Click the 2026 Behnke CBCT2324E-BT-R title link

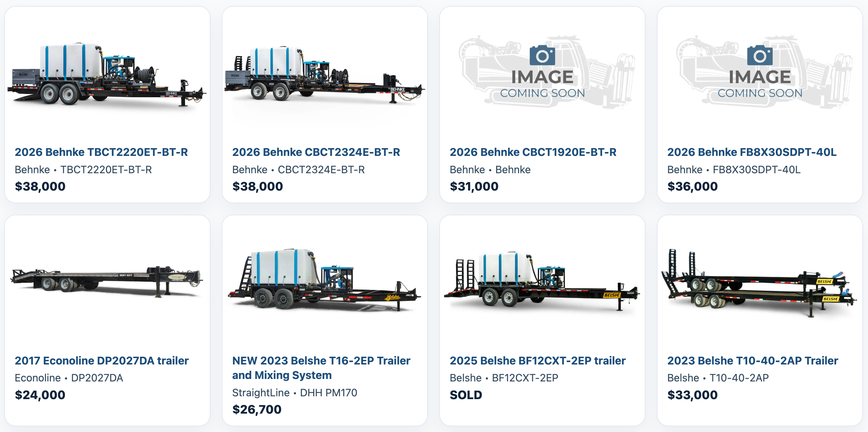[x=316, y=152]
